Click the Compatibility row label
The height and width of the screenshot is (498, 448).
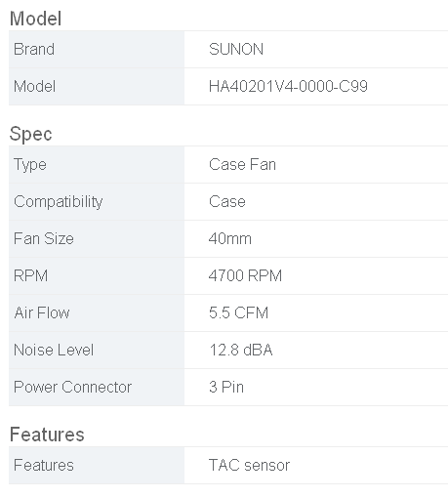[59, 202]
